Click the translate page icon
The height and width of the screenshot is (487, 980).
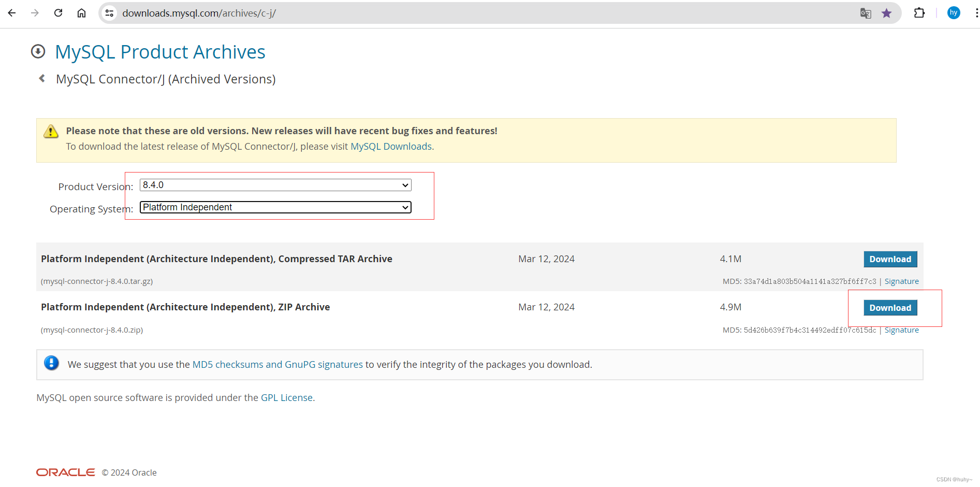[866, 13]
